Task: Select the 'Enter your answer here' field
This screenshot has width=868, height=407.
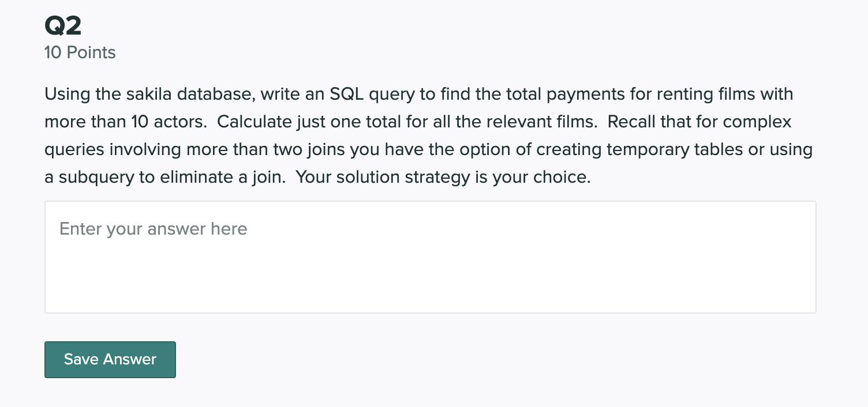Action: [152, 229]
